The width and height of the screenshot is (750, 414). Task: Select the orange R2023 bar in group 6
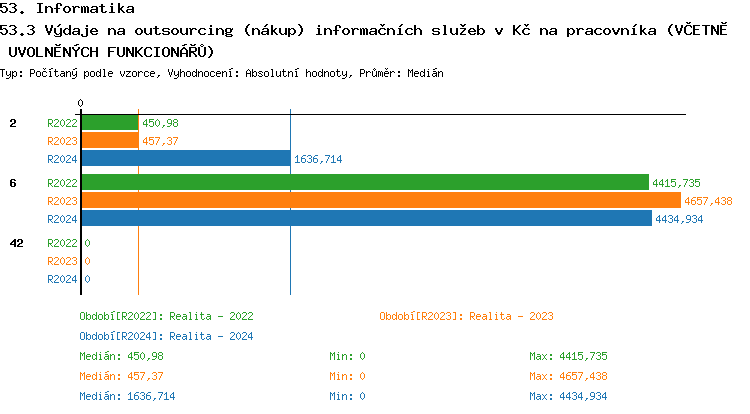pyautogui.click(x=380, y=201)
